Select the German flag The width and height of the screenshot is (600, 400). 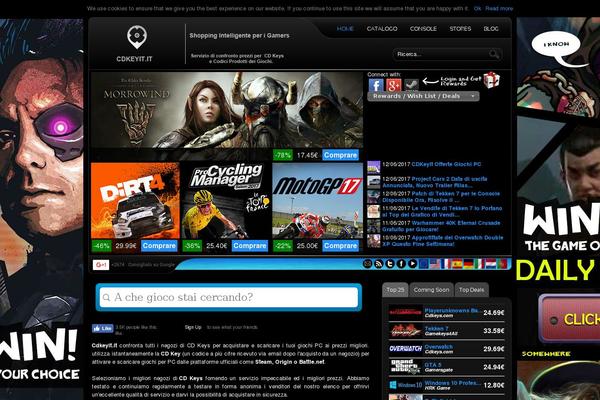(x=468, y=264)
